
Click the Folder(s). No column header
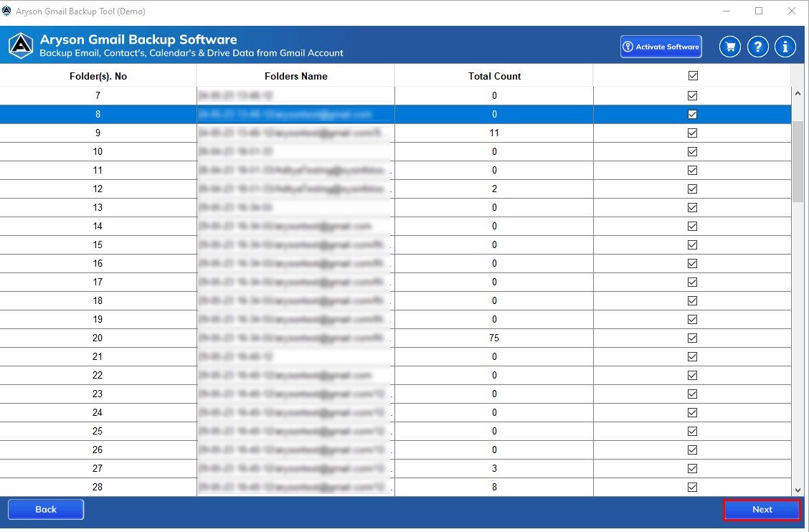(98, 77)
